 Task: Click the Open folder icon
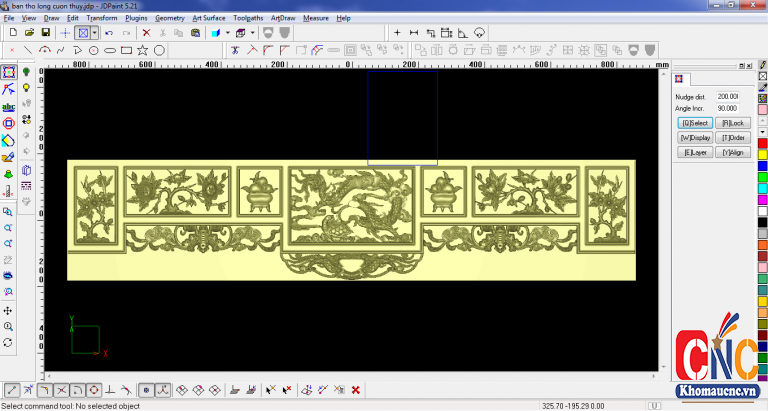[29, 33]
